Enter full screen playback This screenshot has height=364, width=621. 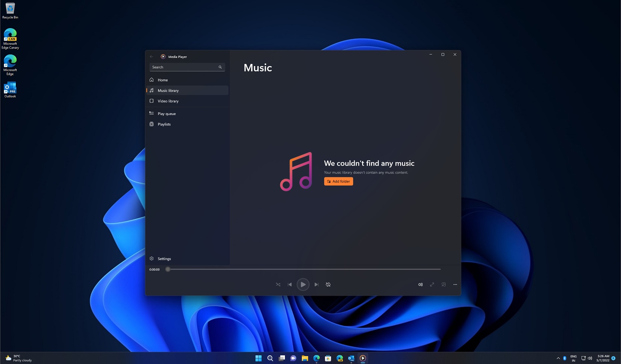pos(432,284)
